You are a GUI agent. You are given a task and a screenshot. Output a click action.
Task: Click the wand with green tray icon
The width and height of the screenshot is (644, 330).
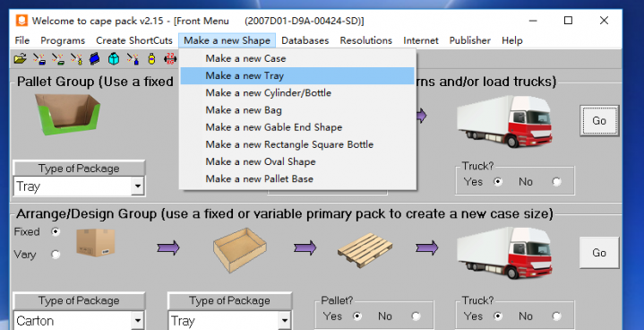(x=58, y=59)
